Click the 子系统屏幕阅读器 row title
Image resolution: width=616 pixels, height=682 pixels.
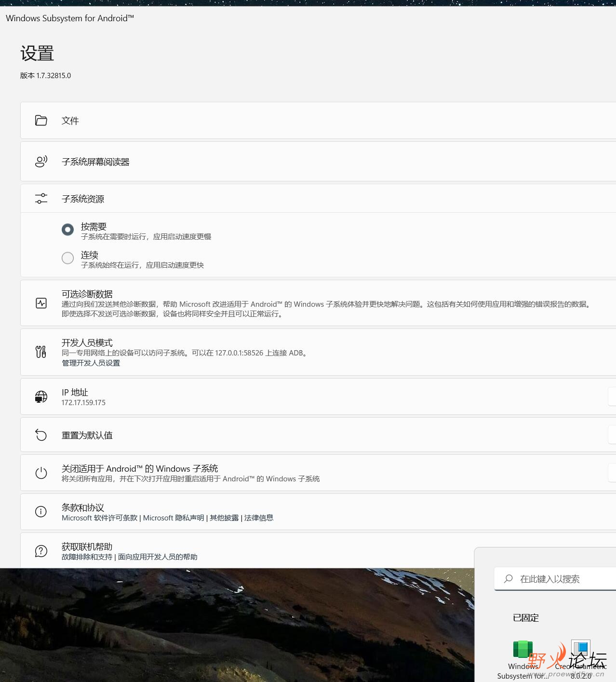[95, 162]
